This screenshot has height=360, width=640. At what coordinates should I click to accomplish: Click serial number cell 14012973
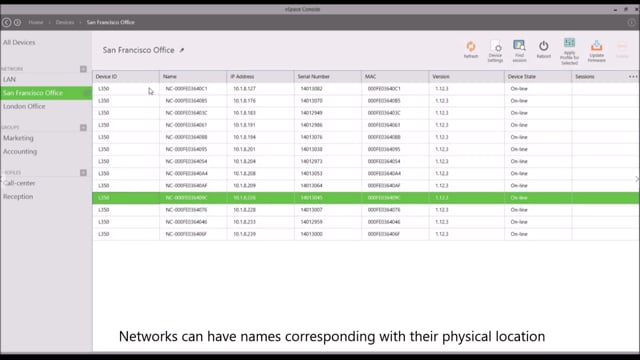[x=311, y=161]
